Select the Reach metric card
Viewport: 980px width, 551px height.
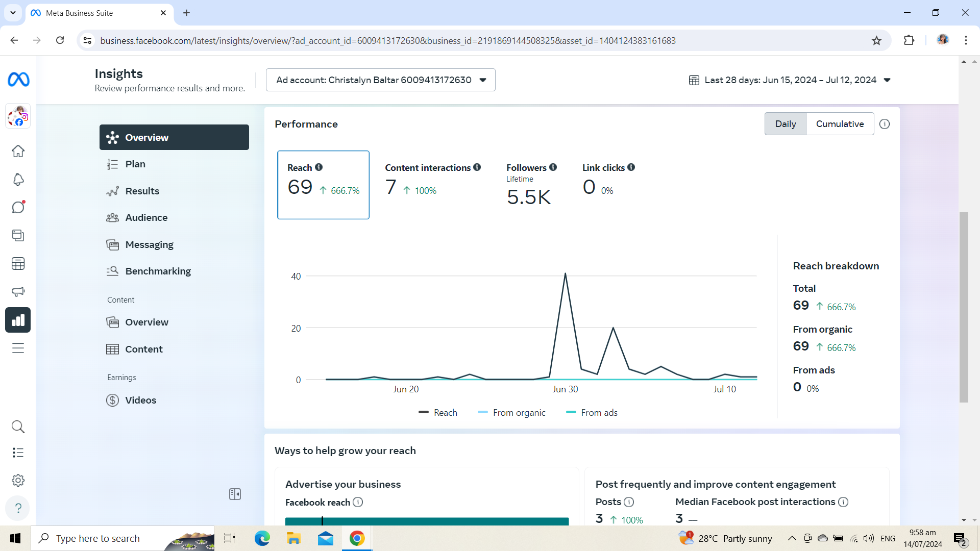[x=323, y=185]
